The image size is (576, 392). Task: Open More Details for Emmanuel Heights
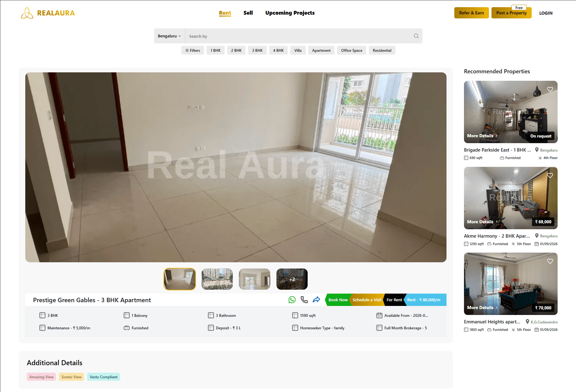482,307
